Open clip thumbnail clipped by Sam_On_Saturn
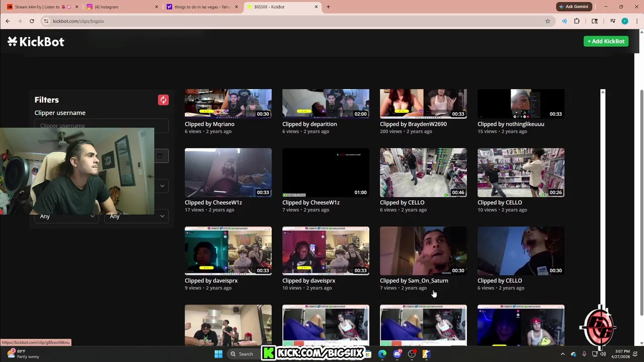The width and height of the screenshot is (644, 362). click(x=423, y=251)
